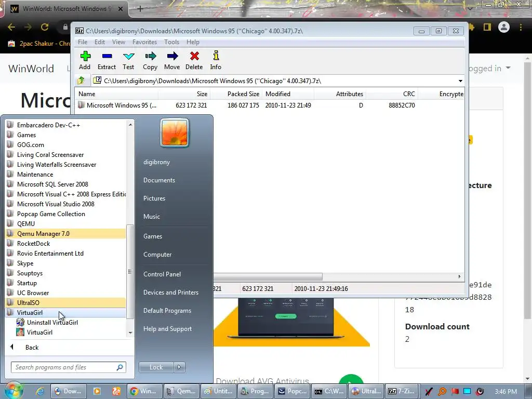Click the Copy toolbar icon

click(x=150, y=60)
